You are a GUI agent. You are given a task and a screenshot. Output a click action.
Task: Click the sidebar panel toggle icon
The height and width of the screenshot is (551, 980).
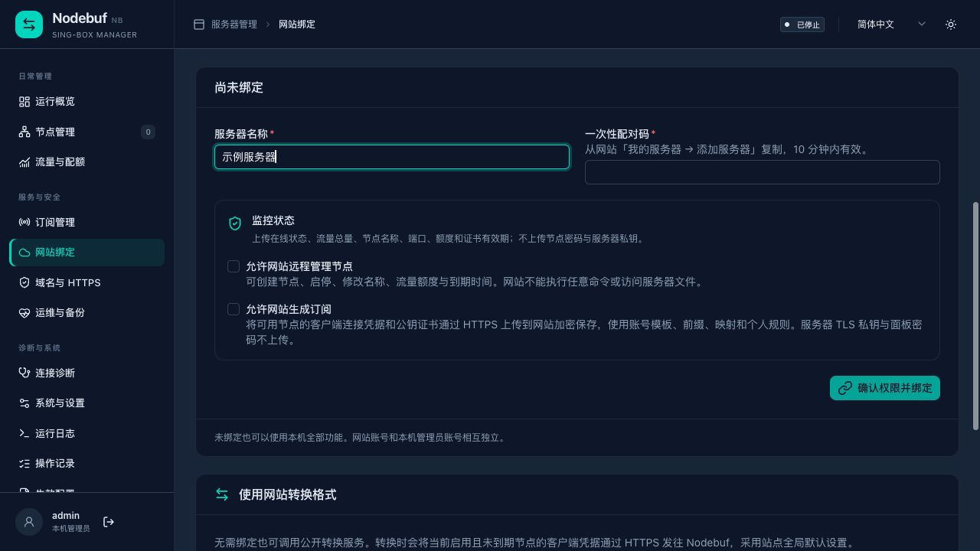(199, 24)
